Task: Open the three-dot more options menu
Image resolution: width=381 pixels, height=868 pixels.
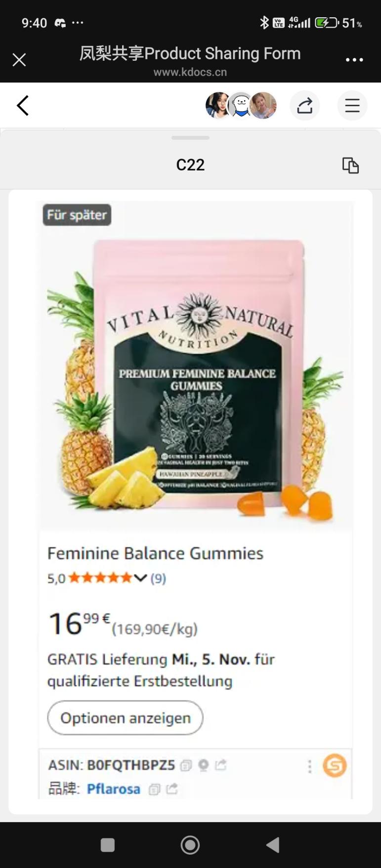Action: (354, 60)
